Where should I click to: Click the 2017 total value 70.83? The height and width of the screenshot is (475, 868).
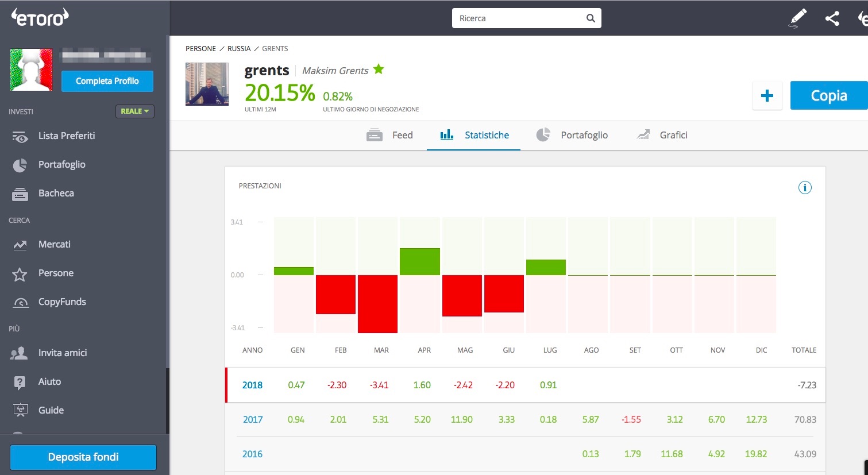[805, 420]
